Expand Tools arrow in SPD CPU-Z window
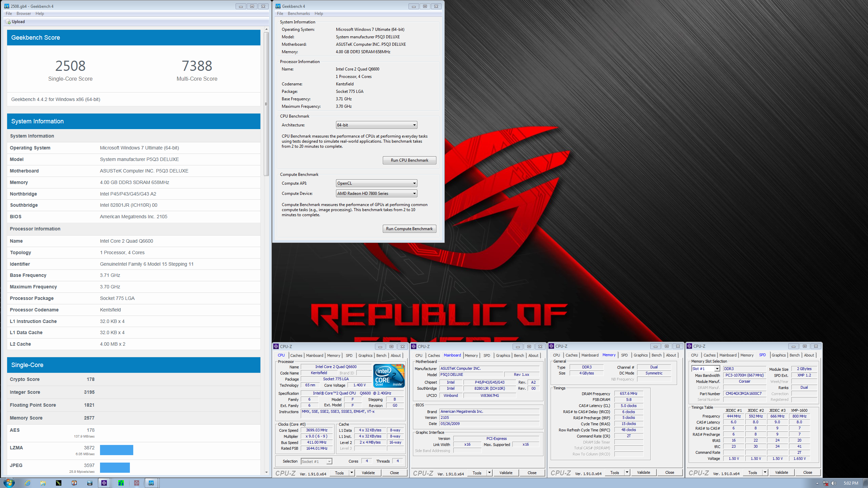The image size is (868, 488). pos(765,472)
